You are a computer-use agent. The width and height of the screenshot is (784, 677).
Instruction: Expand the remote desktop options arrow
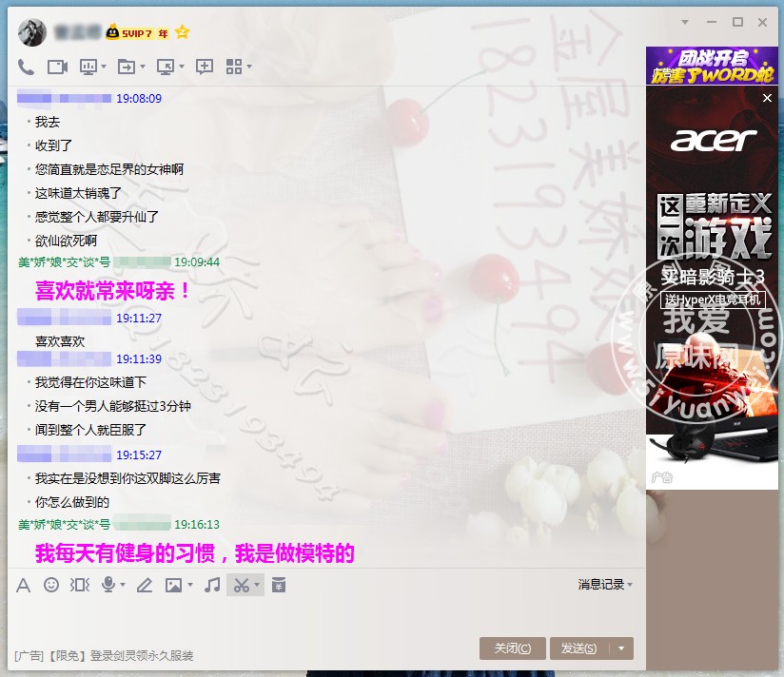[x=181, y=67]
